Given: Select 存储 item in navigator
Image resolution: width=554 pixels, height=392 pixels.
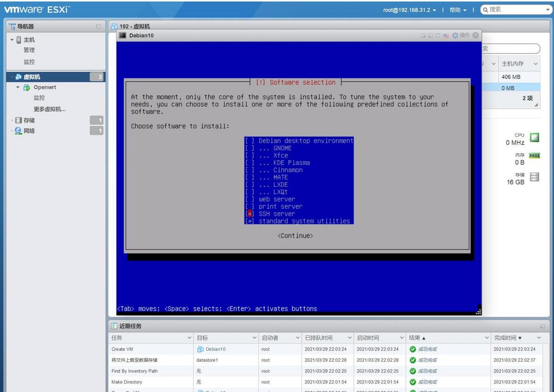Looking at the screenshot, I should coord(29,121).
